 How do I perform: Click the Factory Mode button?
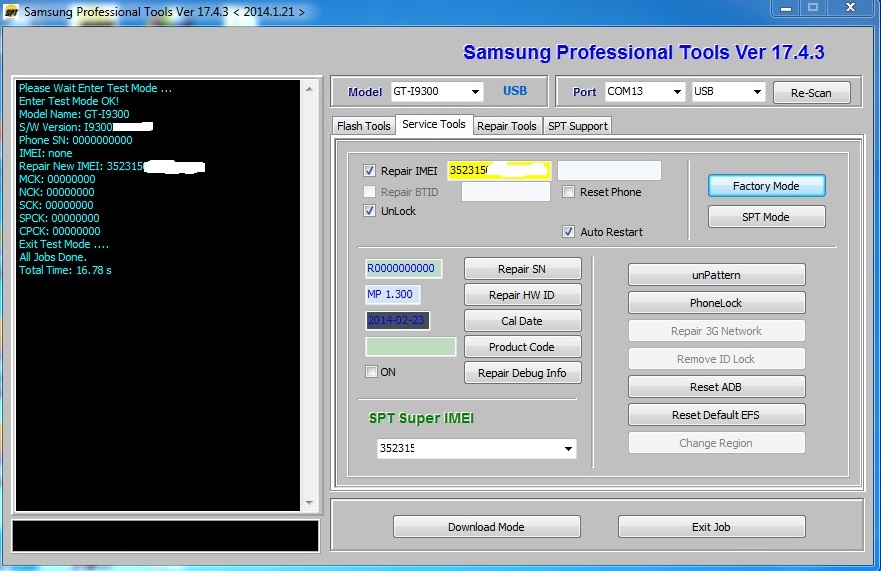tap(766, 186)
